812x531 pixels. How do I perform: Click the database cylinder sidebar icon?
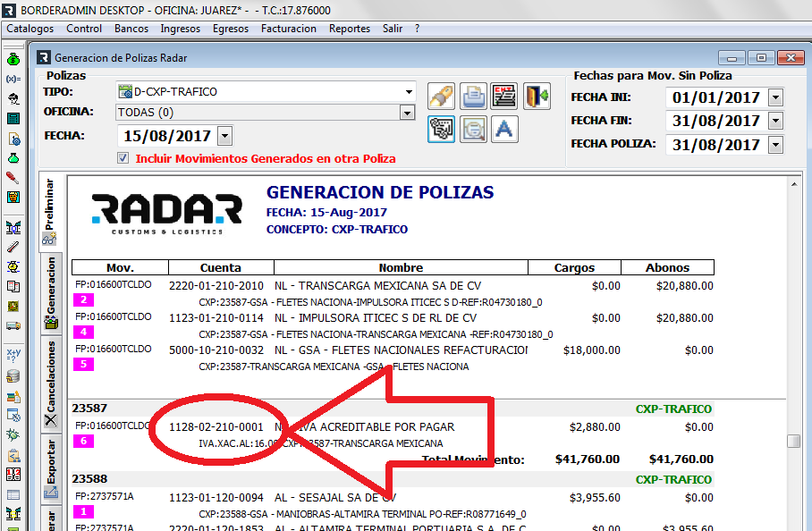(13, 376)
